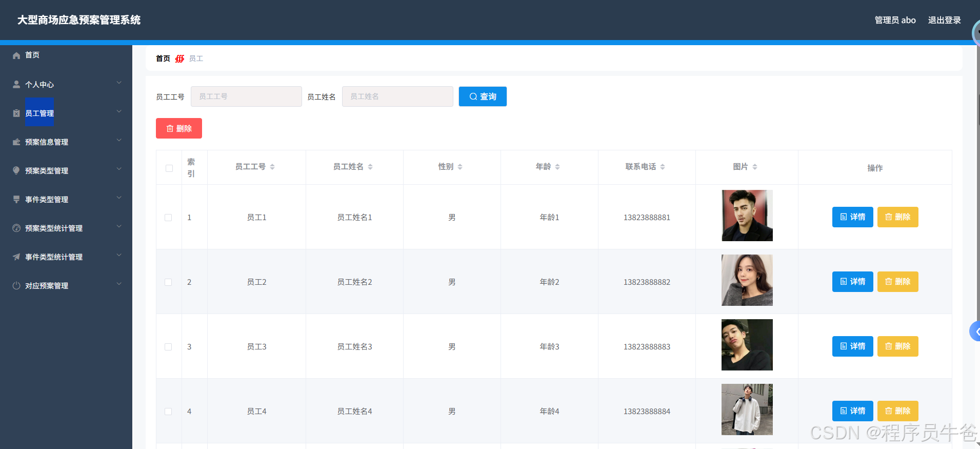Image resolution: width=980 pixels, height=449 pixels.
Task: Delete the 员工2 row
Action: point(897,282)
